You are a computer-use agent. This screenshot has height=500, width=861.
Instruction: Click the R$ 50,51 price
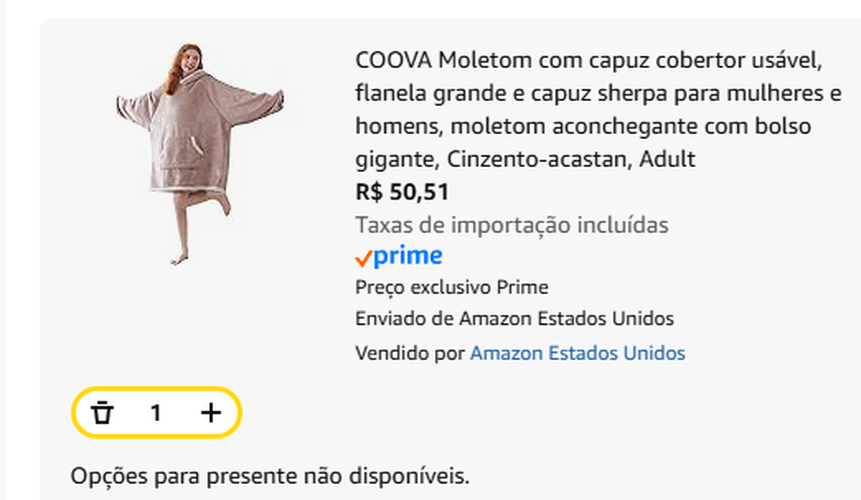[402, 191]
